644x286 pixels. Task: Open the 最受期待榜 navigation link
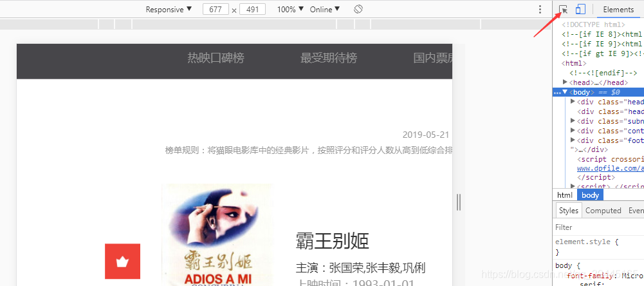(329, 58)
